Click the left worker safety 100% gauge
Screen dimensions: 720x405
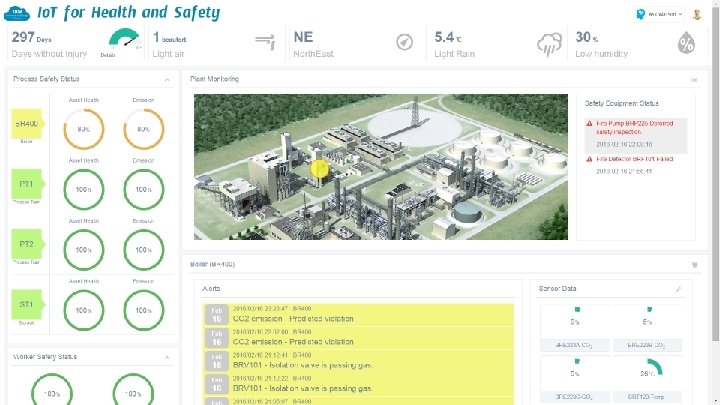(x=52, y=389)
